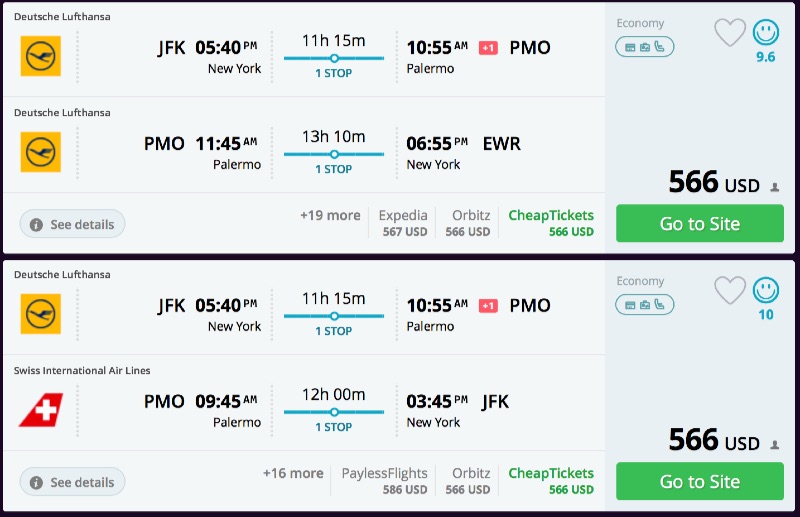The height and width of the screenshot is (517, 800).
Task: Favorite the second flight with the heart icon
Action: 730,291
